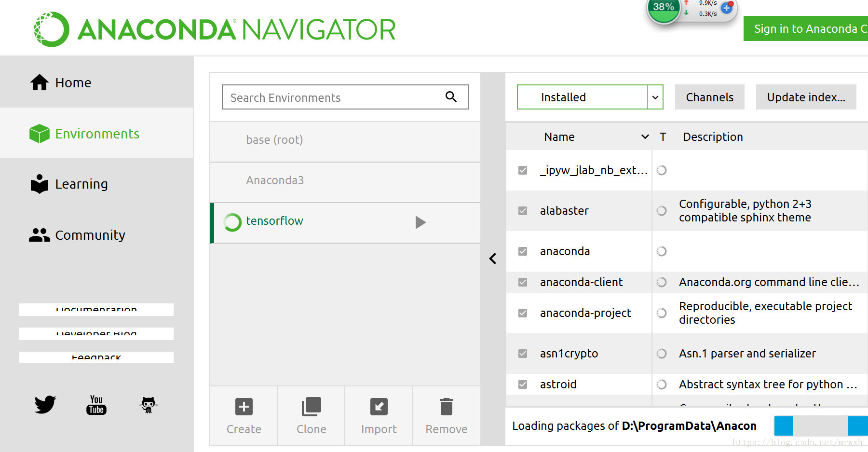Click the tensorflow loading spinner icon
The height and width of the screenshot is (452, 868).
click(232, 222)
